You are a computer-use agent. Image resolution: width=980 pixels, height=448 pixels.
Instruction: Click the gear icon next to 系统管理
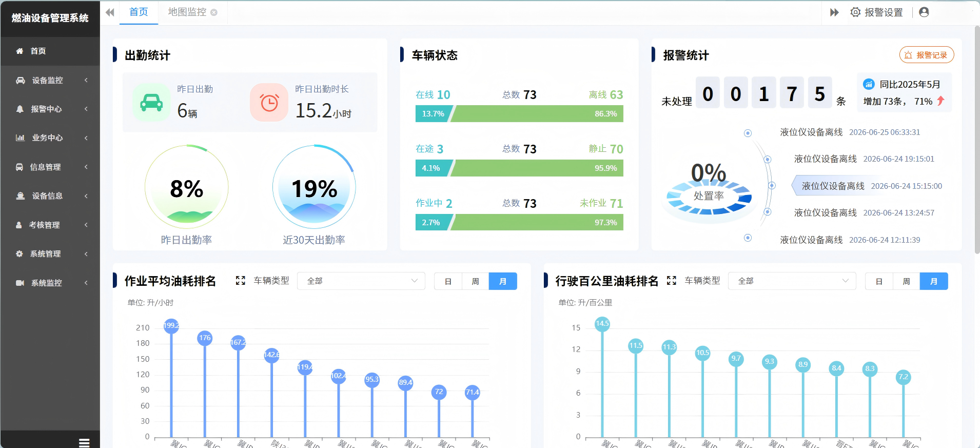click(19, 254)
